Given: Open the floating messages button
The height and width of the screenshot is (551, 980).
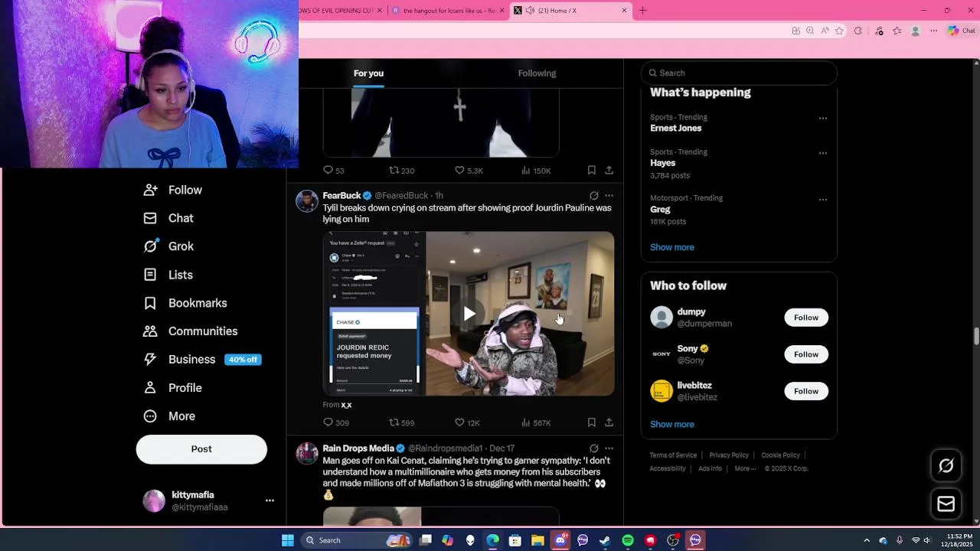Looking at the screenshot, I should click(946, 504).
